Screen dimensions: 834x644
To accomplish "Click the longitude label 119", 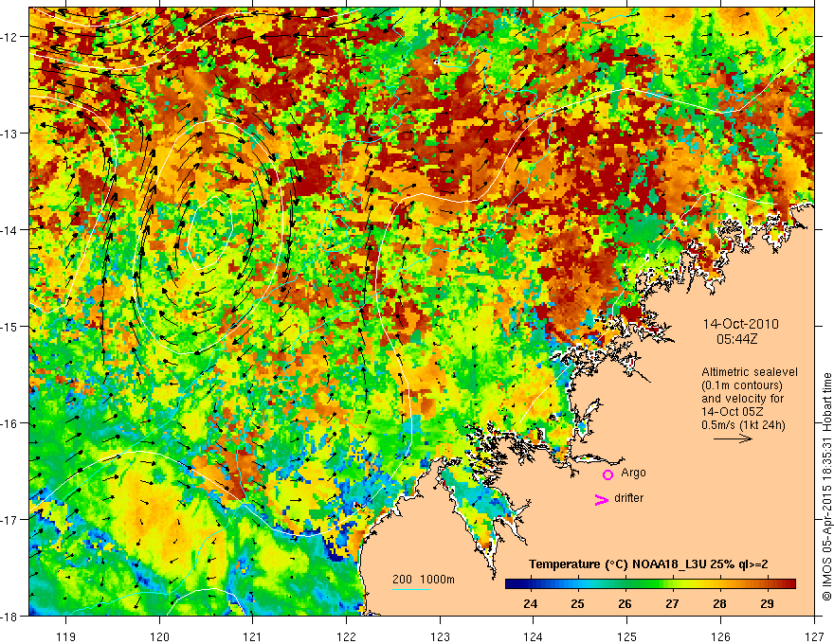I will 66,636.
